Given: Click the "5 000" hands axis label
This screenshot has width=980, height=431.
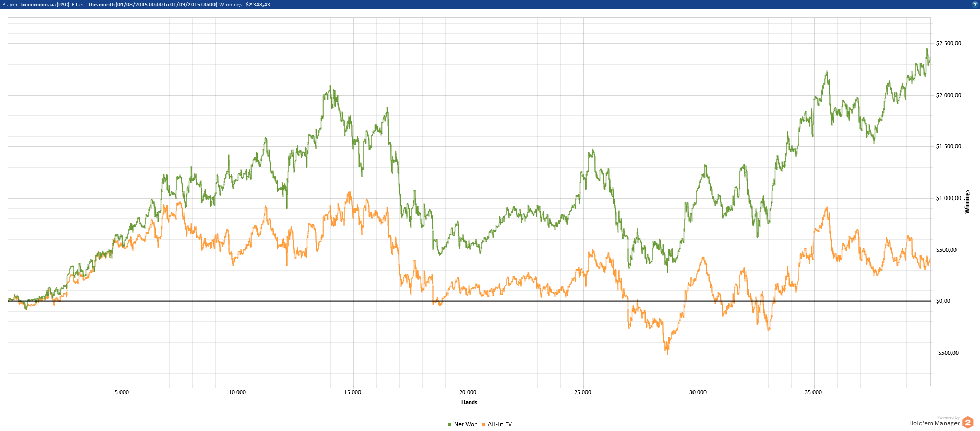Looking at the screenshot, I should pyautogui.click(x=122, y=392).
